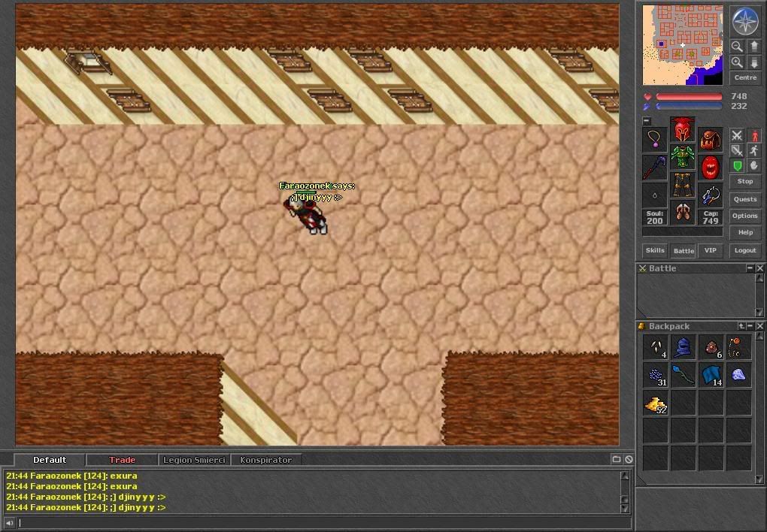Click the Logout button
The image size is (767, 532).
745,250
